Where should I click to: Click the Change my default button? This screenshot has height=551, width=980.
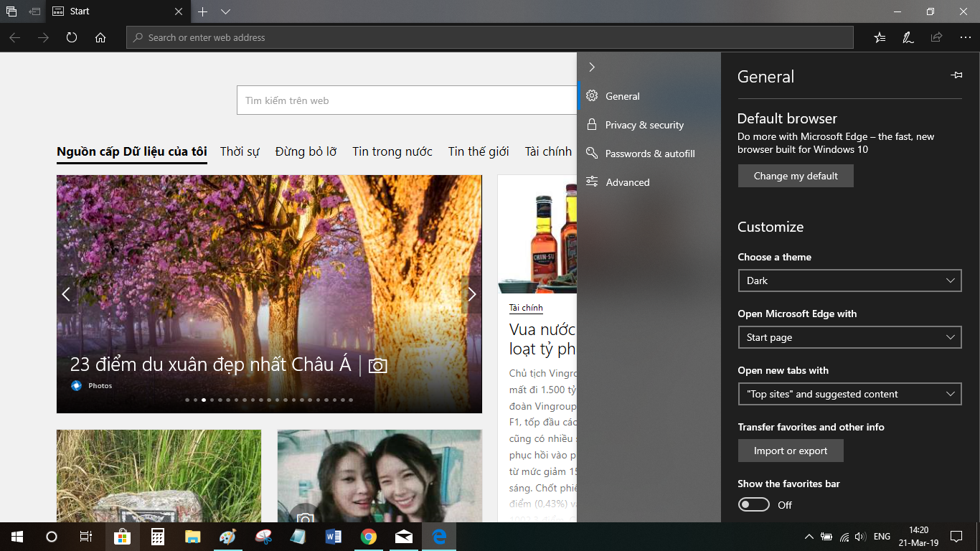796,176
